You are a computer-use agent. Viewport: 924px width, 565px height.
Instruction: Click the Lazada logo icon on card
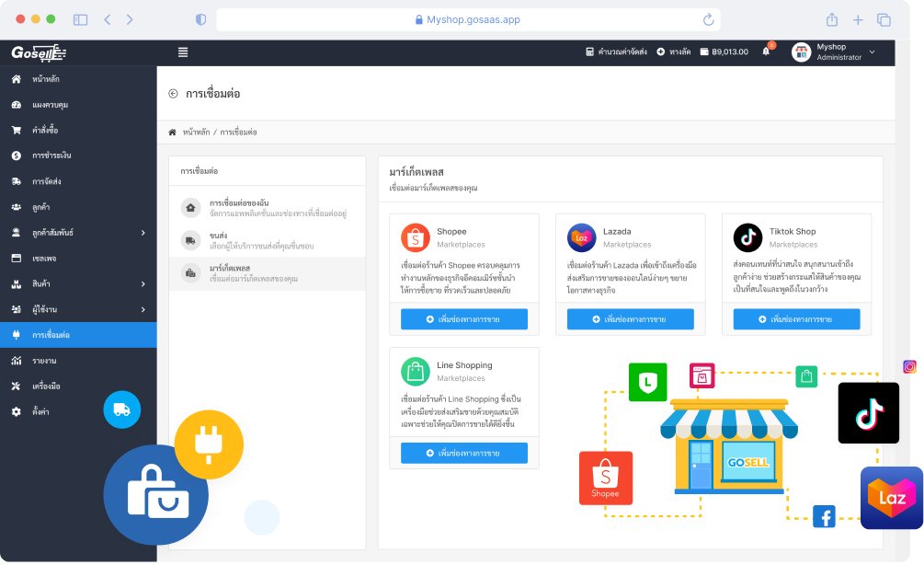582,237
